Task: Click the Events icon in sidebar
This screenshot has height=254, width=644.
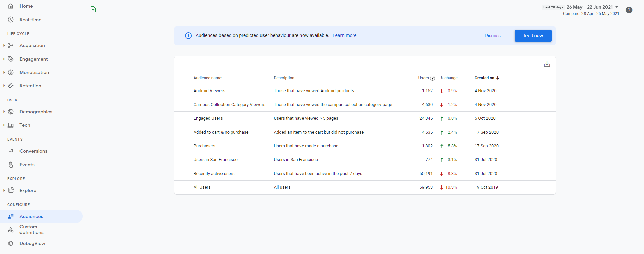Action: click(11, 165)
